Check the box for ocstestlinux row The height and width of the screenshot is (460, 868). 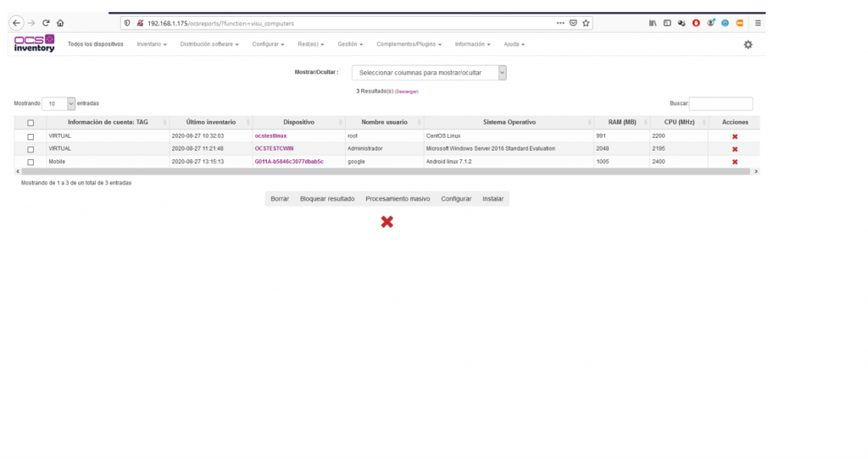click(31, 136)
